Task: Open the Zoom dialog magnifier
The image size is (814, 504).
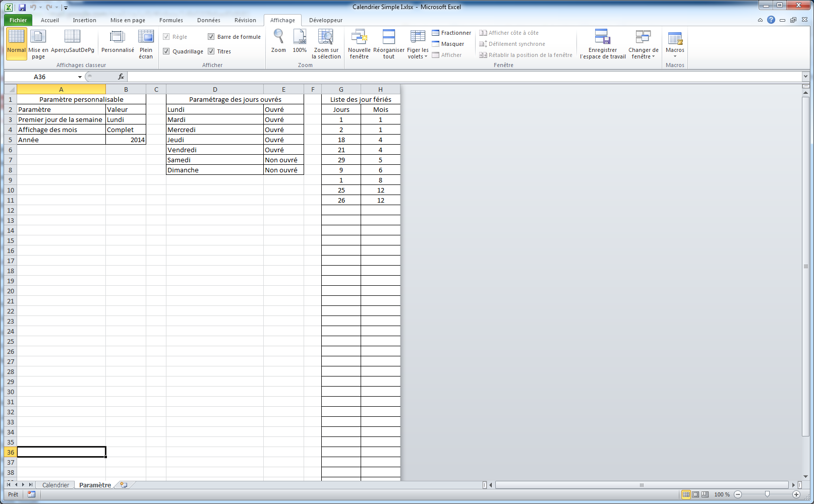Action: 278,41
